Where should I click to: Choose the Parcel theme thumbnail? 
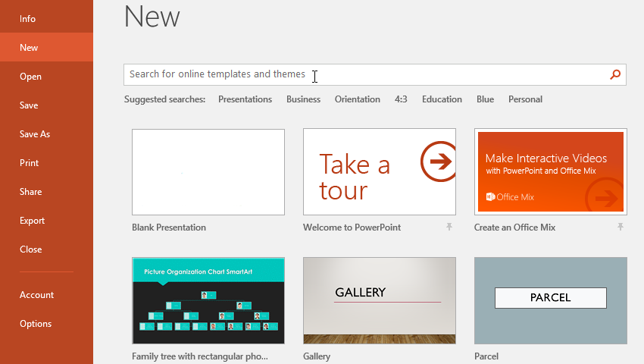pos(551,300)
